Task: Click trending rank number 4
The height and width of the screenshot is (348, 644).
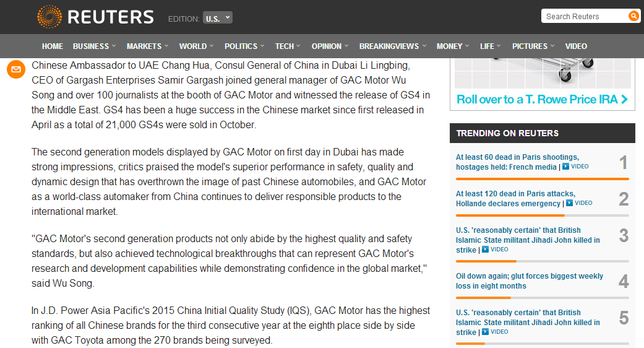Action: pyautogui.click(x=624, y=281)
